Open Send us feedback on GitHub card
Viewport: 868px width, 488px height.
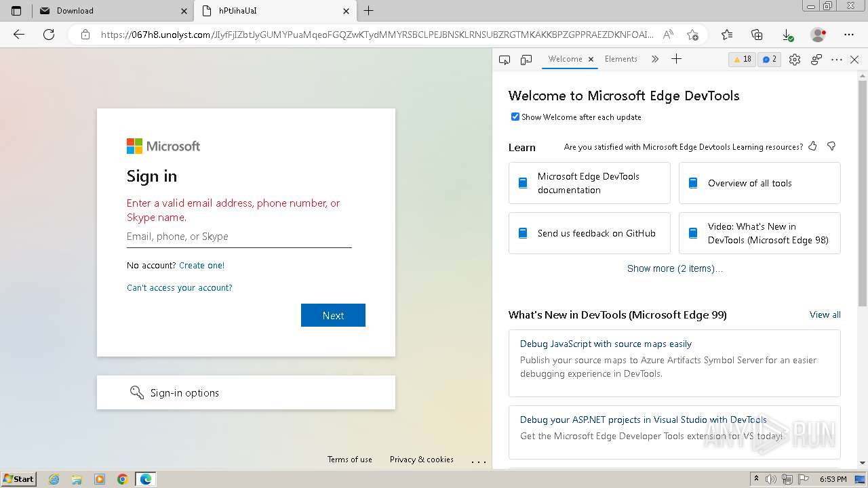coord(589,233)
